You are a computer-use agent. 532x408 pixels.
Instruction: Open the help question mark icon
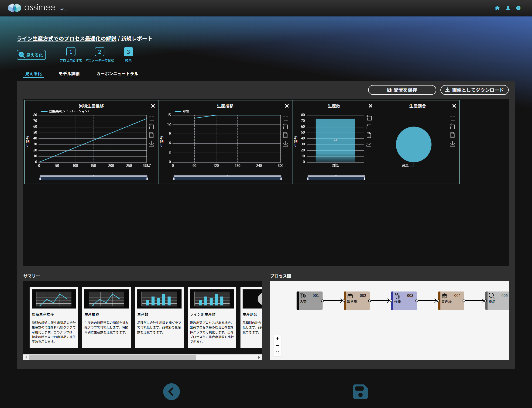point(518,8)
